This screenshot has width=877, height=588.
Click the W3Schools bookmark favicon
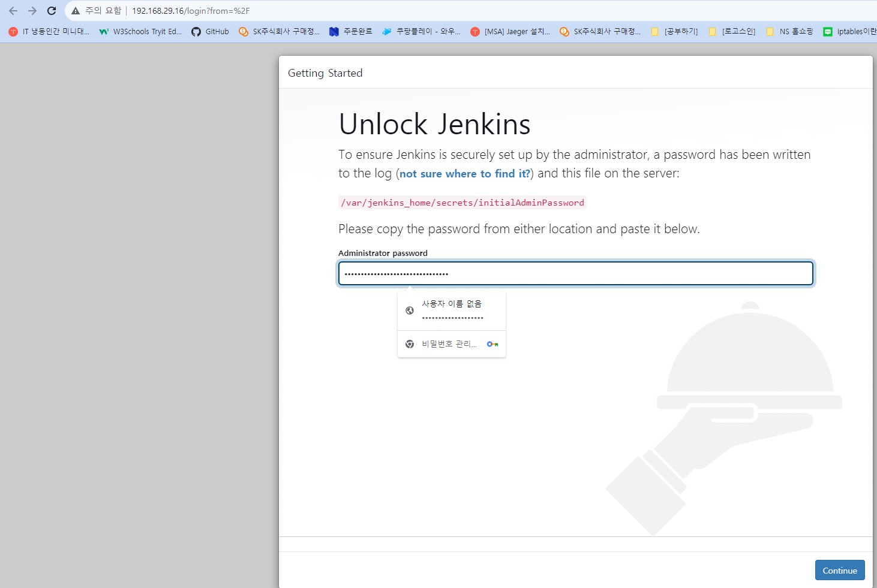coord(104,32)
